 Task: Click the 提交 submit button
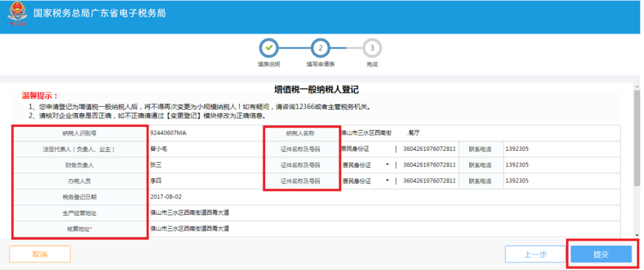(x=601, y=255)
